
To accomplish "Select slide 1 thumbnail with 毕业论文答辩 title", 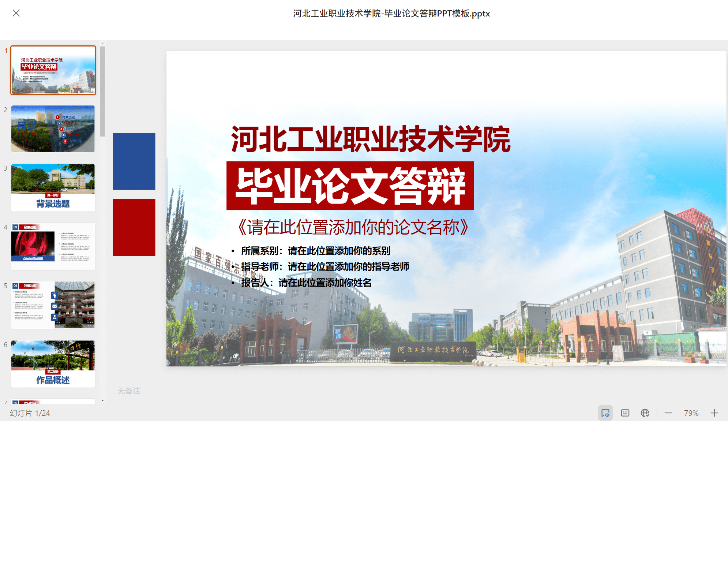I will [53, 70].
